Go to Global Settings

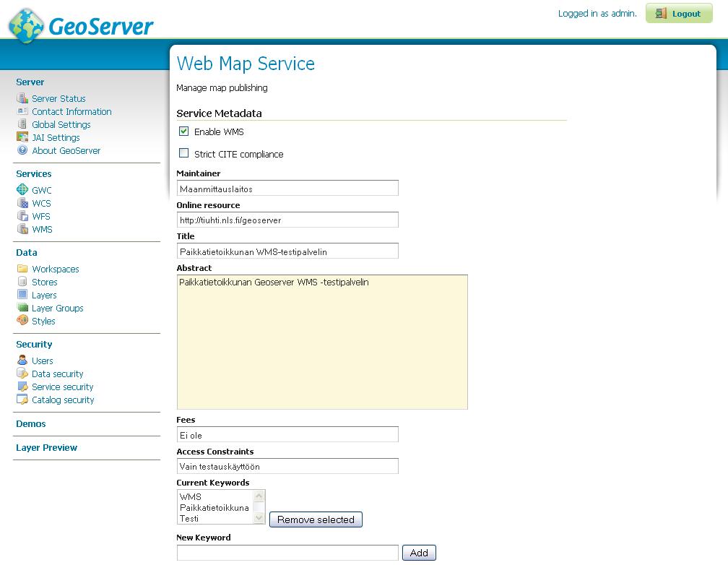tap(61, 124)
